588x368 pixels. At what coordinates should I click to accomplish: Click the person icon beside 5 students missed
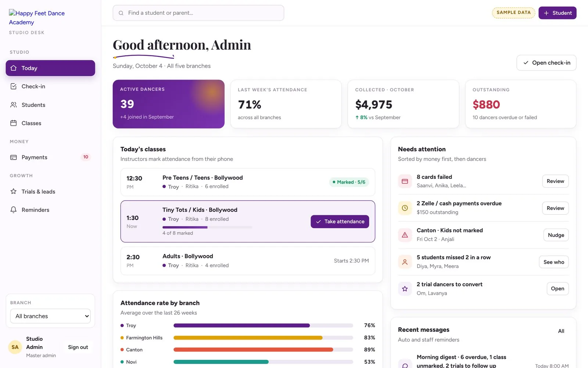tap(405, 262)
